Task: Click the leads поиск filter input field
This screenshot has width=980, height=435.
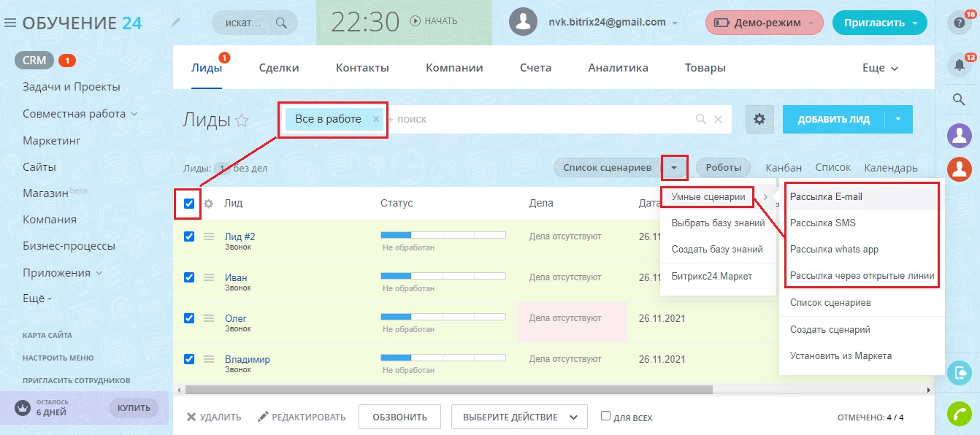Action: point(540,119)
